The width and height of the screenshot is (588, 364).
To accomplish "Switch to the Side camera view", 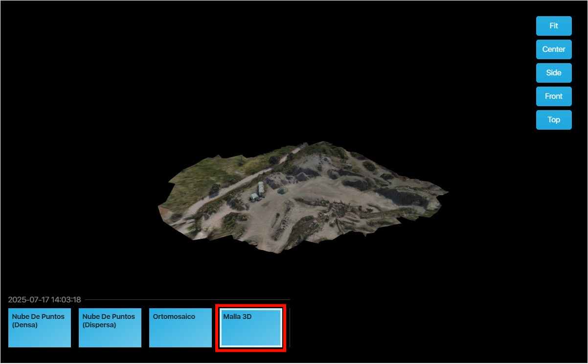I will point(553,73).
